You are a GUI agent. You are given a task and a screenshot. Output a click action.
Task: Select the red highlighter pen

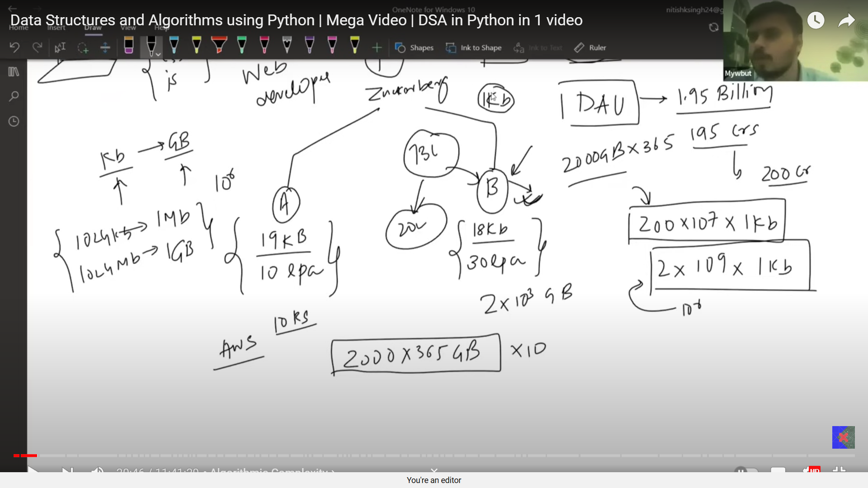tap(219, 46)
